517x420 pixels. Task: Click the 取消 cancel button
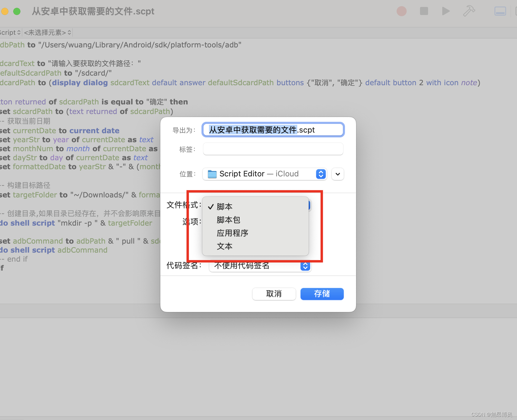[274, 294]
